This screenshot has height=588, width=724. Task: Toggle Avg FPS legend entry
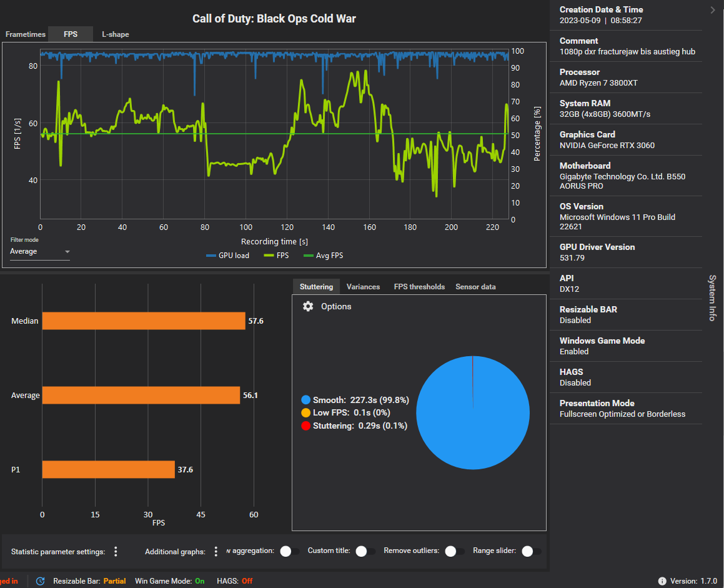(323, 256)
